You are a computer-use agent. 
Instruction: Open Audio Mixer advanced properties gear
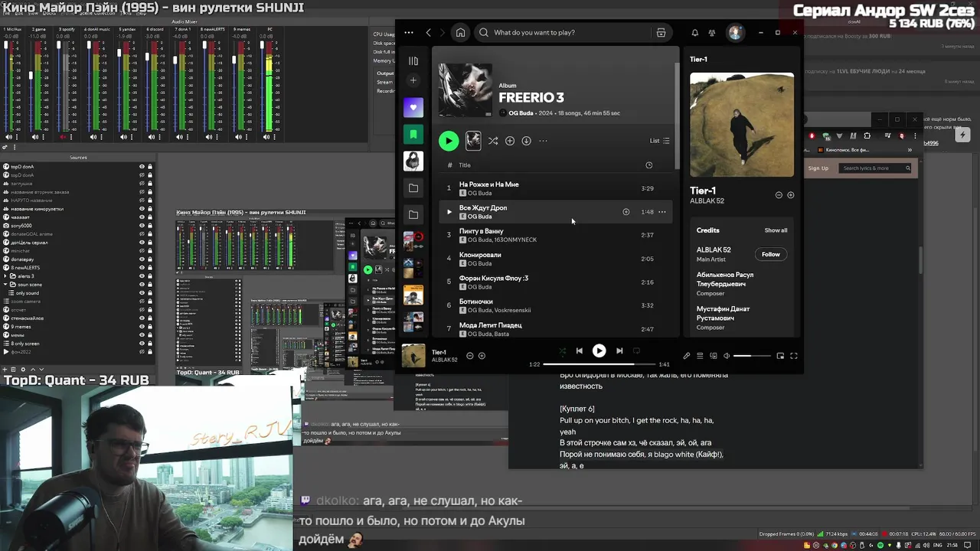coord(6,147)
